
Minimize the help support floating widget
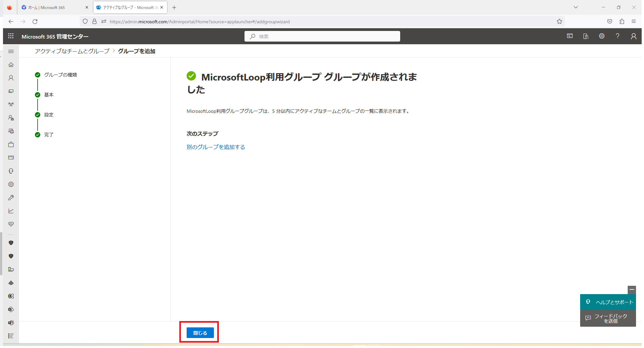(632, 290)
